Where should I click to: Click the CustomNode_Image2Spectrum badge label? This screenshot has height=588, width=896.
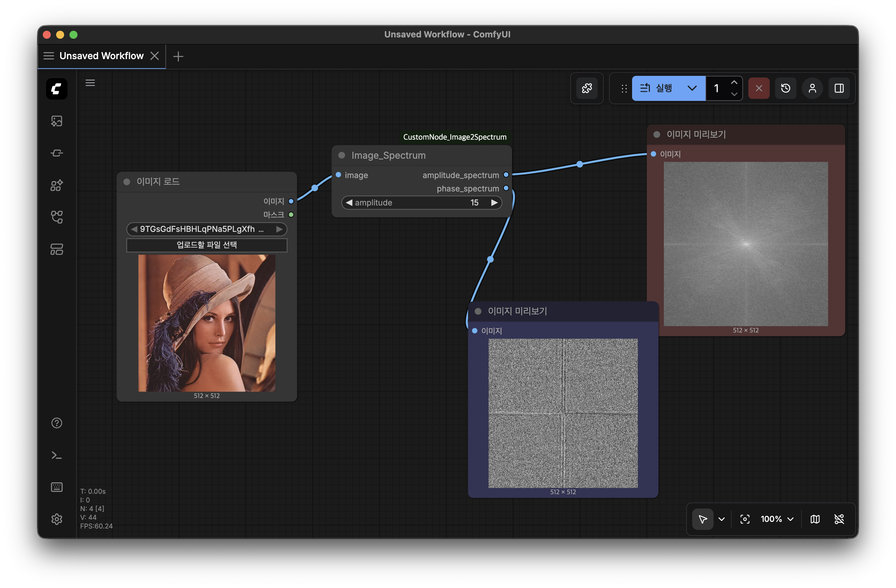pos(455,137)
